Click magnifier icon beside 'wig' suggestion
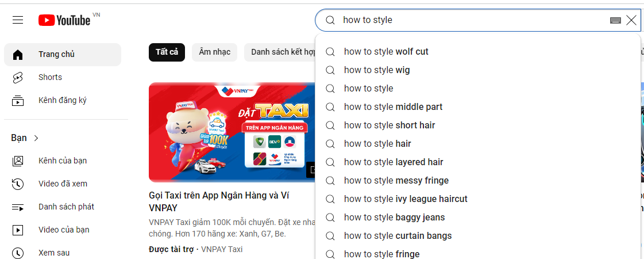The width and height of the screenshot is (644, 259). pyautogui.click(x=330, y=70)
